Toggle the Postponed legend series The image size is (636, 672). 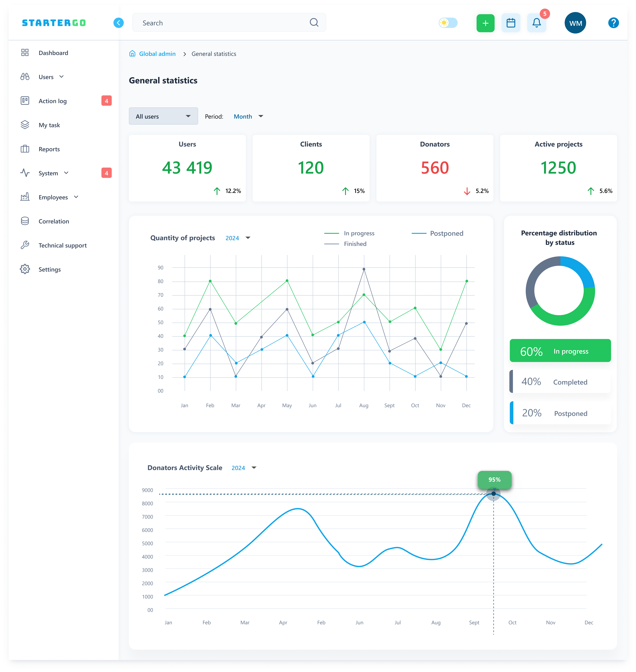[x=437, y=233]
